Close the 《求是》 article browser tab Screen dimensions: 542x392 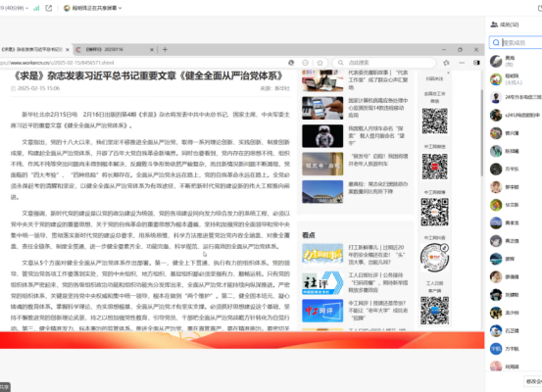tap(68, 50)
